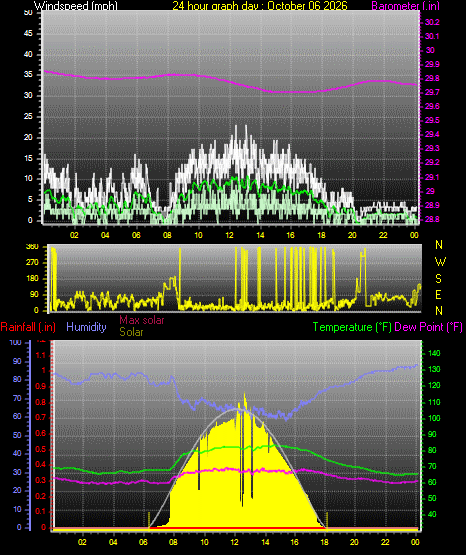Click the "360" wind direction axis value
Image resolution: width=466 pixels, height=555 pixels.
32,247
